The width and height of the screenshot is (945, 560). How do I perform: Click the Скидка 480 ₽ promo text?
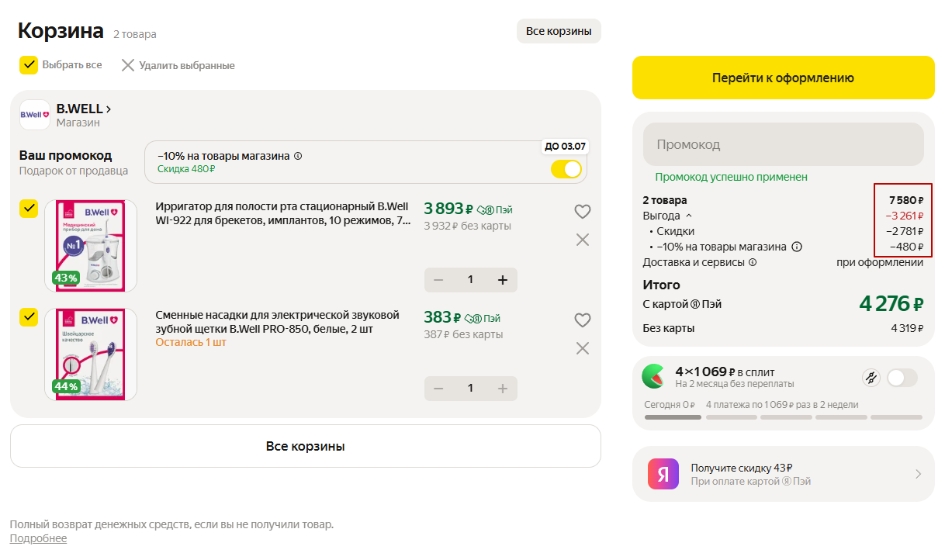point(186,169)
